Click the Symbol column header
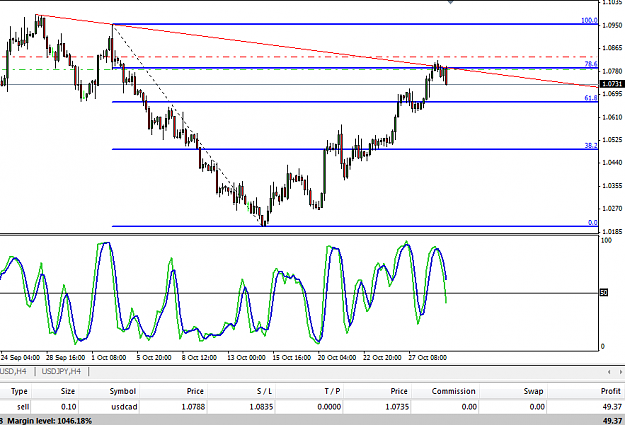 (x=123, y=391)
